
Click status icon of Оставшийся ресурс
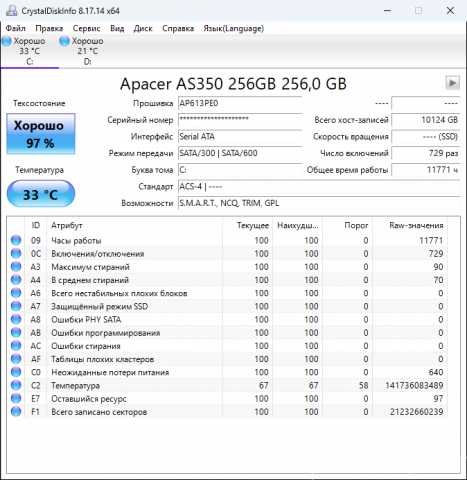tap(16, 399)
